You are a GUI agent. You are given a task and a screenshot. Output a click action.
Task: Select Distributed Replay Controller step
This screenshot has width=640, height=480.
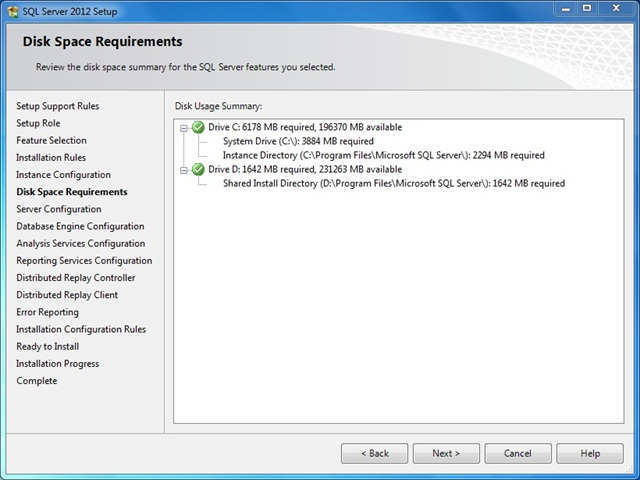click(76, 278)
